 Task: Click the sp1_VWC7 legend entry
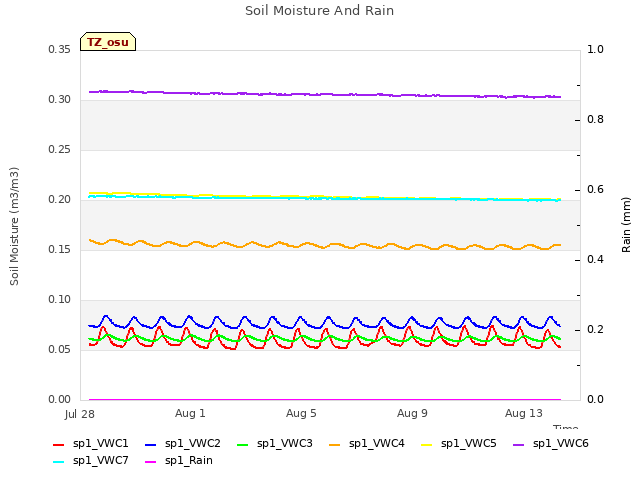[x=91, y=461]
